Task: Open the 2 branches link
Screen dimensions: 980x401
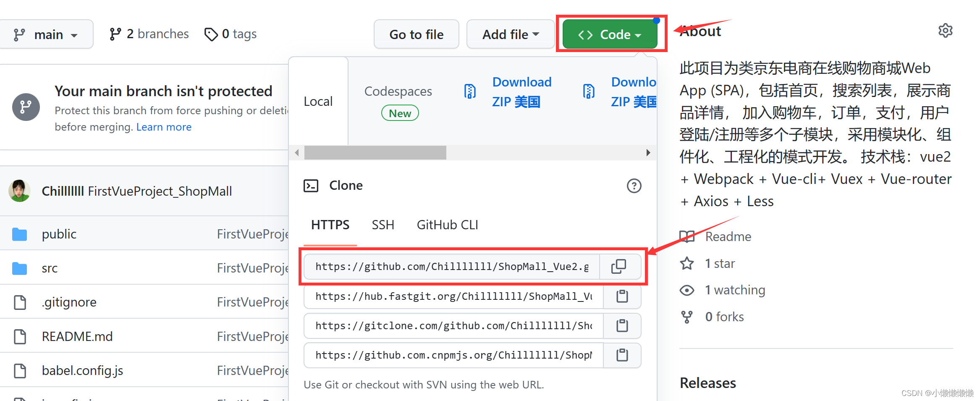Action: pyautogui.click(x=149, y=34)
